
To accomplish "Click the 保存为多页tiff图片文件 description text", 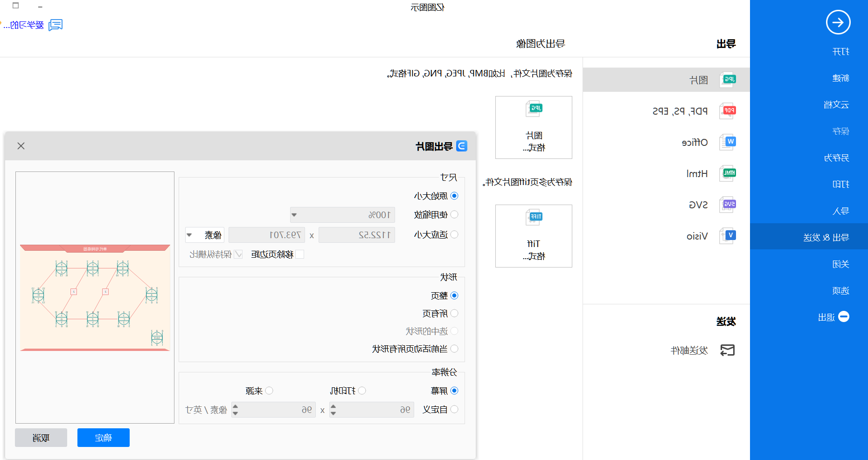I will click(x=528, y=182).
